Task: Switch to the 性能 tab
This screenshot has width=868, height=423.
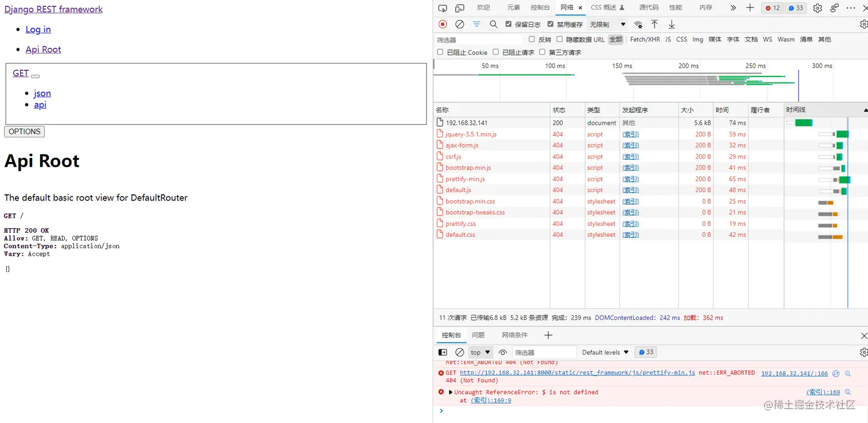Action: pos(676,8)
